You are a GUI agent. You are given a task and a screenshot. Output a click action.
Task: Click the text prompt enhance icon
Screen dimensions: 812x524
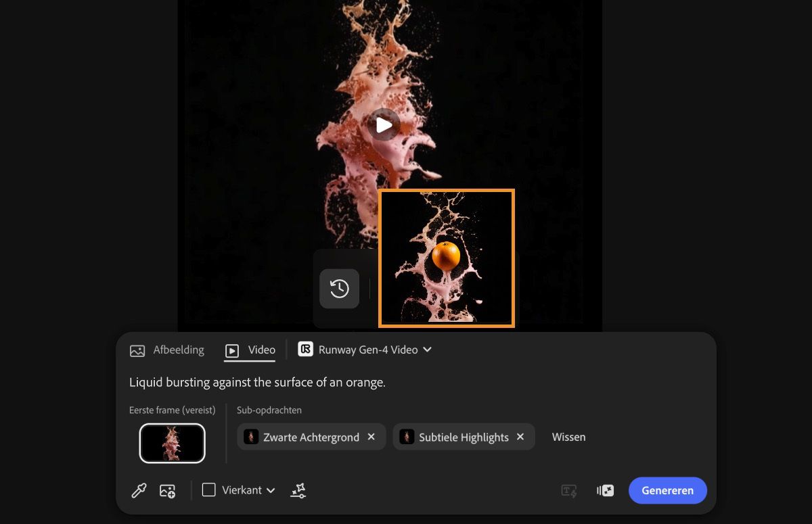click(x=569, y=491)
